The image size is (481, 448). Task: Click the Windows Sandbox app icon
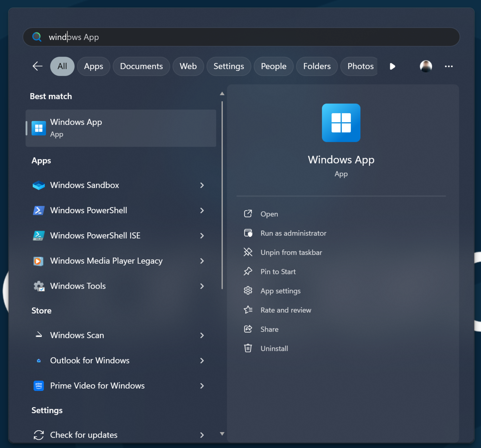coord(39,185)
